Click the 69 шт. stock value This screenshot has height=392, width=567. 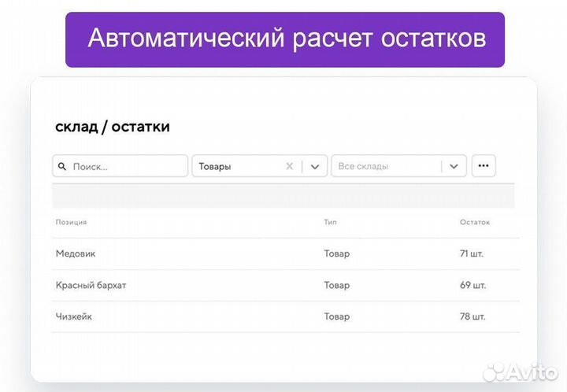click(472, 285)
